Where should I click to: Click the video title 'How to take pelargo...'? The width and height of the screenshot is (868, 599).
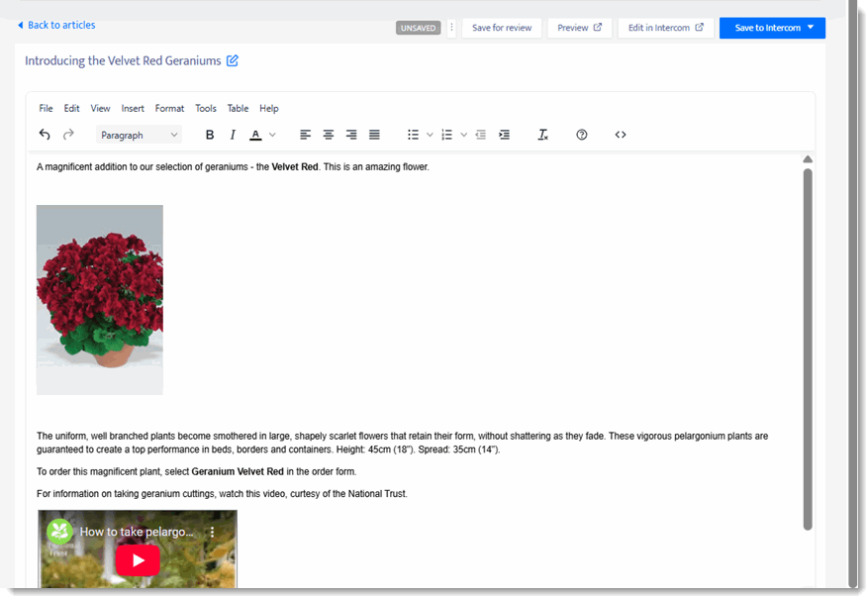point(137,532)
